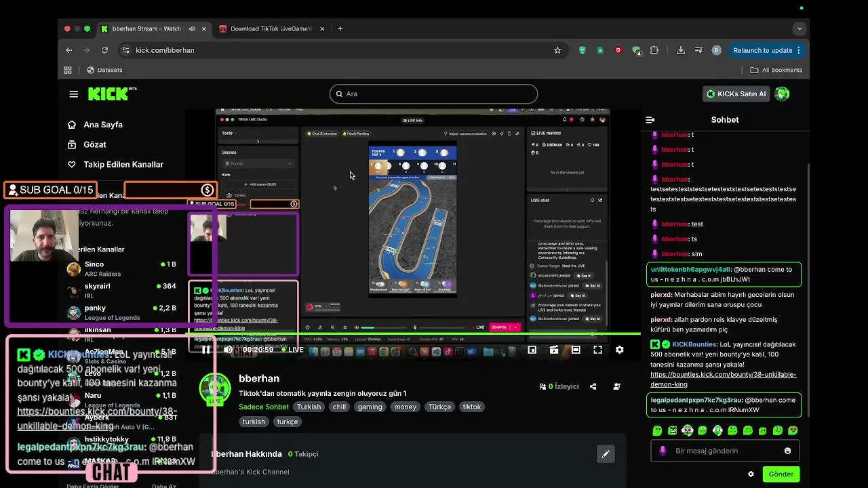This screenshot has height=488, width=868.
Task: Open the skyrairl channel in the sidebar
Action: coord(122,291)
